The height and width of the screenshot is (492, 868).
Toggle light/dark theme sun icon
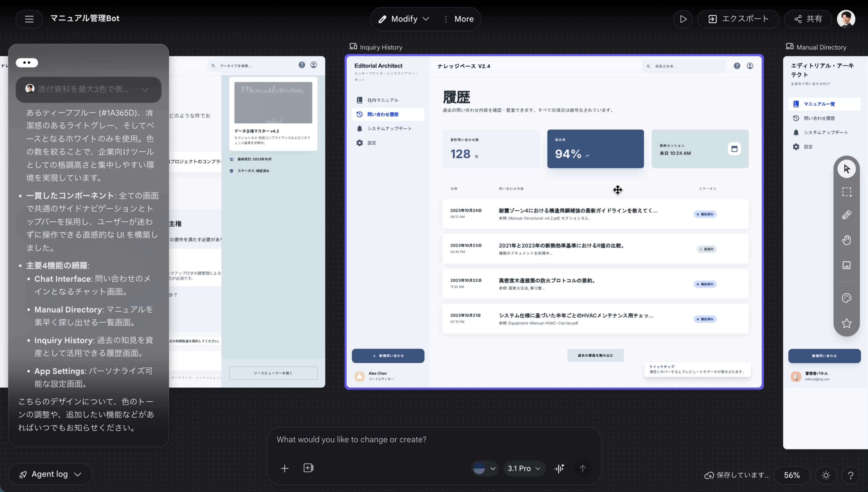click(x=826, y=475)
